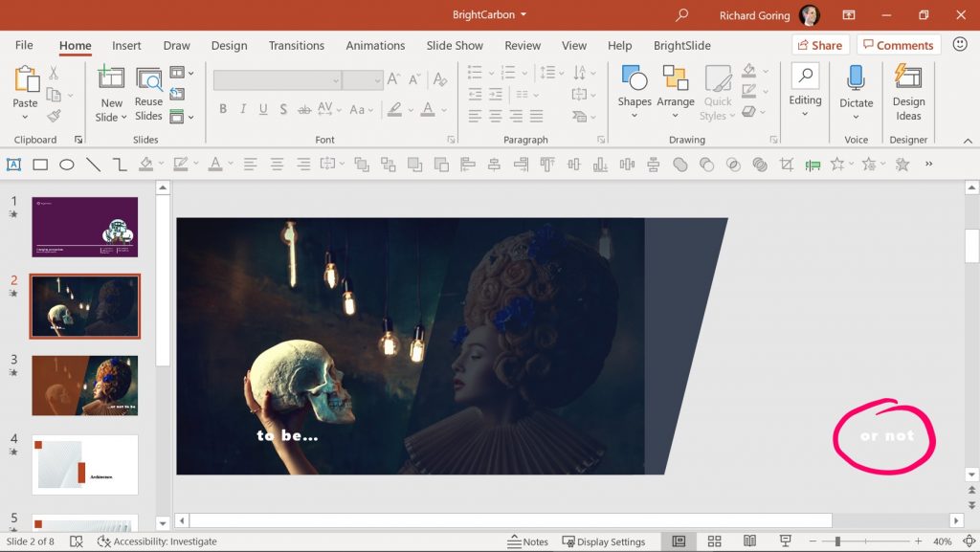The width and height of the screenshot is (980, 552).
Task: Clear all formatting icon
Action: 440,78
